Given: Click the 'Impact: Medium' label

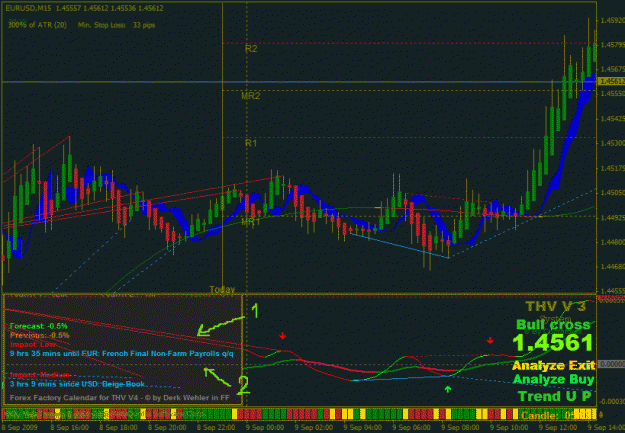Looking at the screenshot, I should click(x=39, y=375).
